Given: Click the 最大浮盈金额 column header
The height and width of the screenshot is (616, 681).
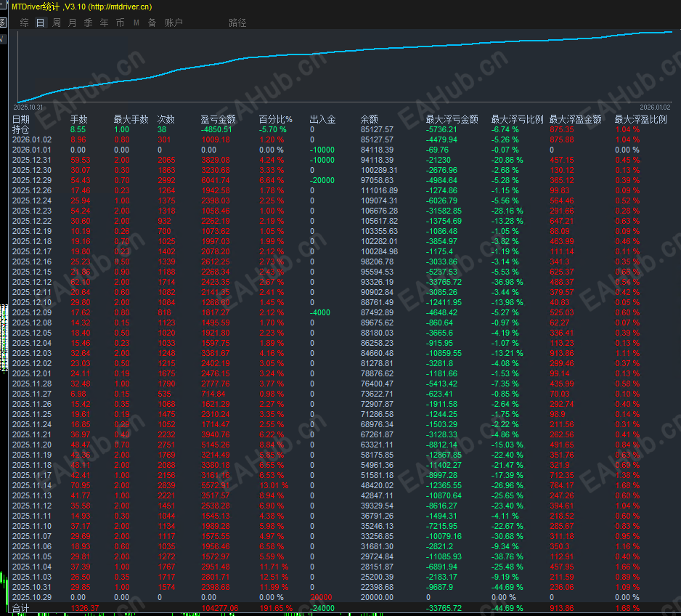Looking at the screenshot, I should tap(576, 119).
